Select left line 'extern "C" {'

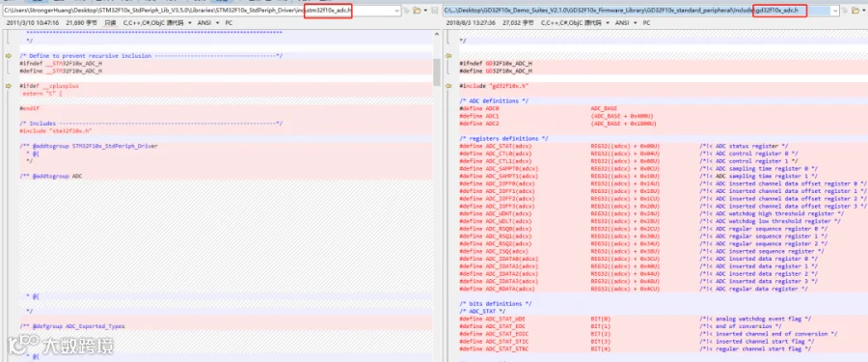pyautogui.click(x=42, y=94)
